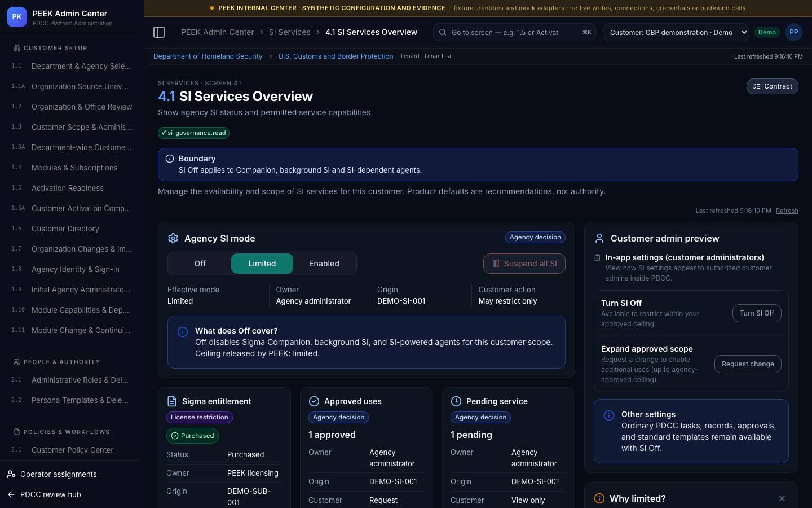Click the Pending service clock icon
The image size is (812, 508).
click(x=456, y=401)
